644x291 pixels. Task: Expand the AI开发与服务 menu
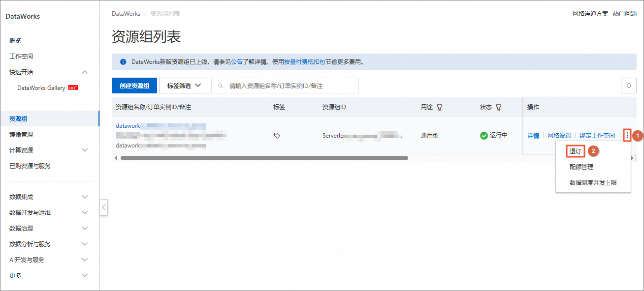coord(85,260)
